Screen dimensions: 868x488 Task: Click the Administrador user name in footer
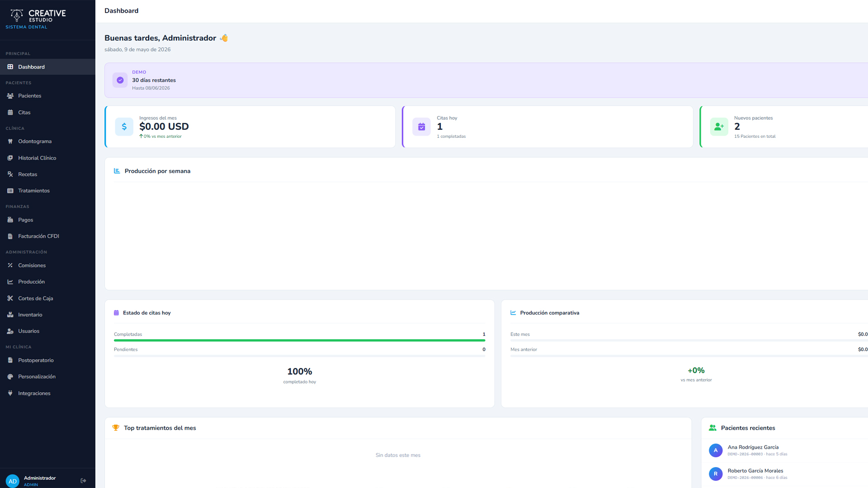click(x=40, y=478)
